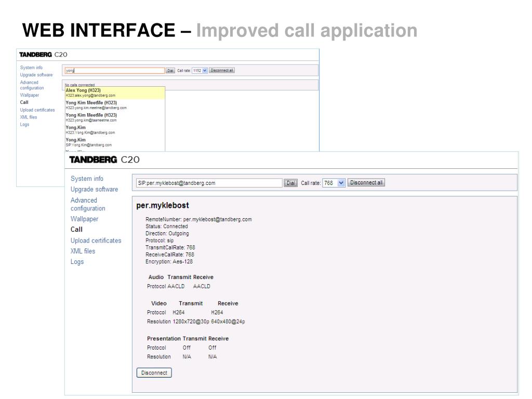
Task: Click the RemoteNumber: per.myklebost@tandberg.com line
Action: 199,219
